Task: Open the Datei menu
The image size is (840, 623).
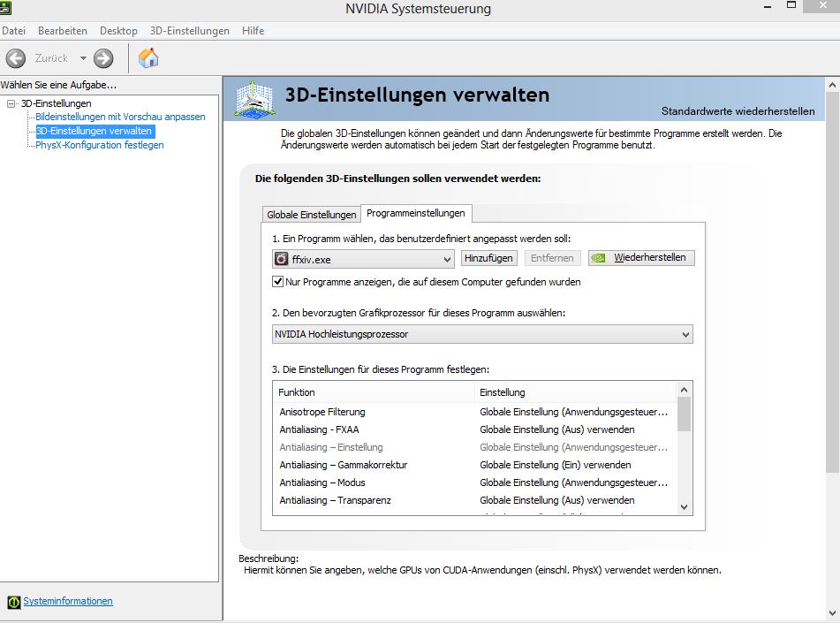Action: (14, 31)
